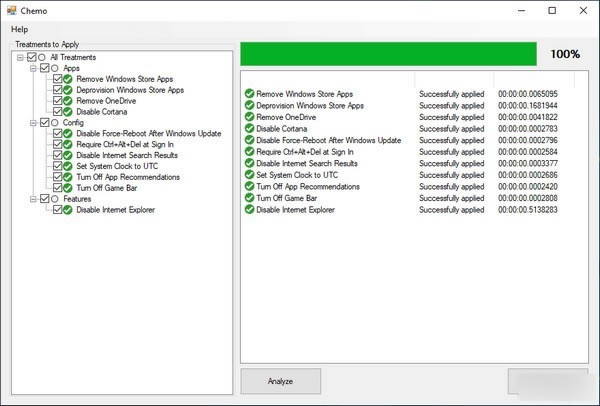Click green icon beside Require Ctrl+Alt+Del in tree
Viewport: 600px width, 406px height.
tap(68, 144)
